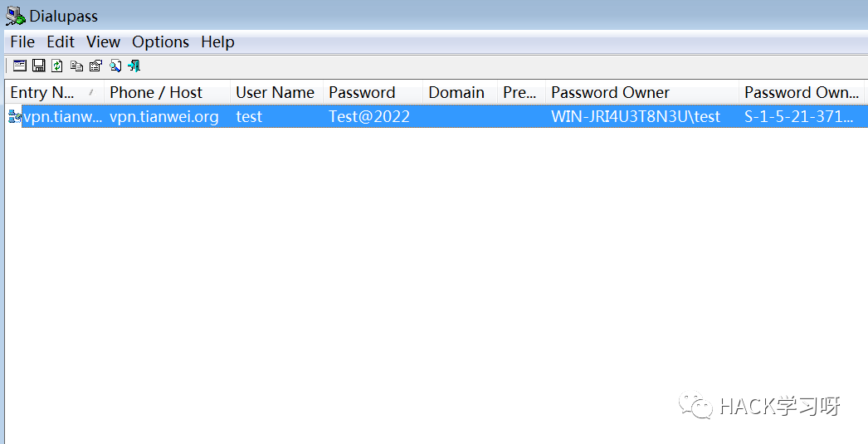Click the Copy Selected Items icon

(76, 66)
